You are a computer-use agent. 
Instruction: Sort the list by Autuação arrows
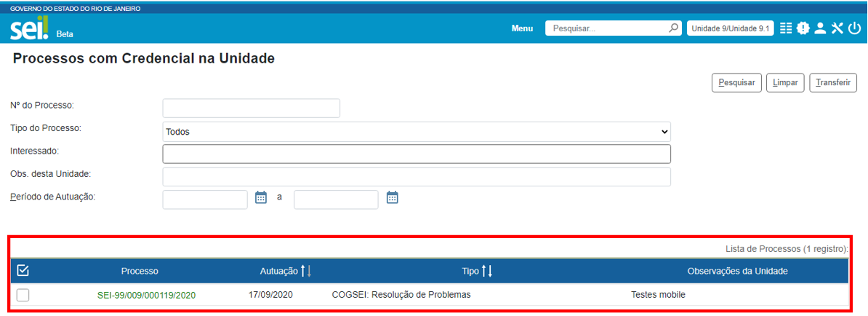[305, 271]
